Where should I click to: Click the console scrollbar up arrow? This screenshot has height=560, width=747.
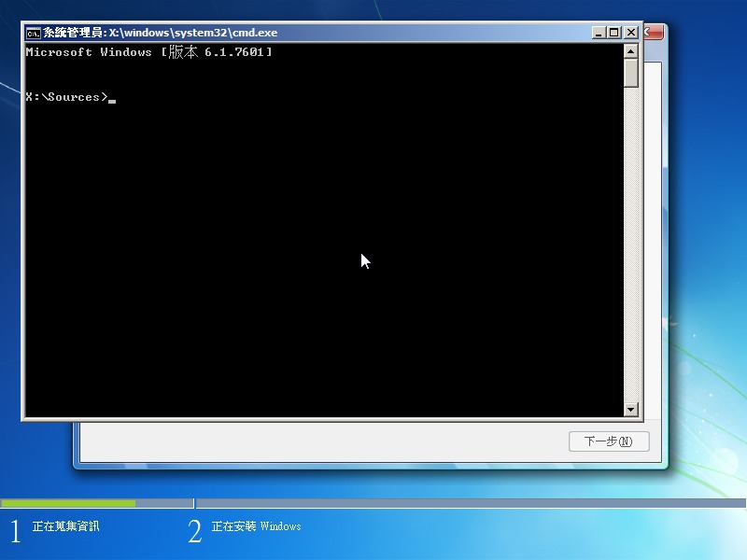point(631,50)
